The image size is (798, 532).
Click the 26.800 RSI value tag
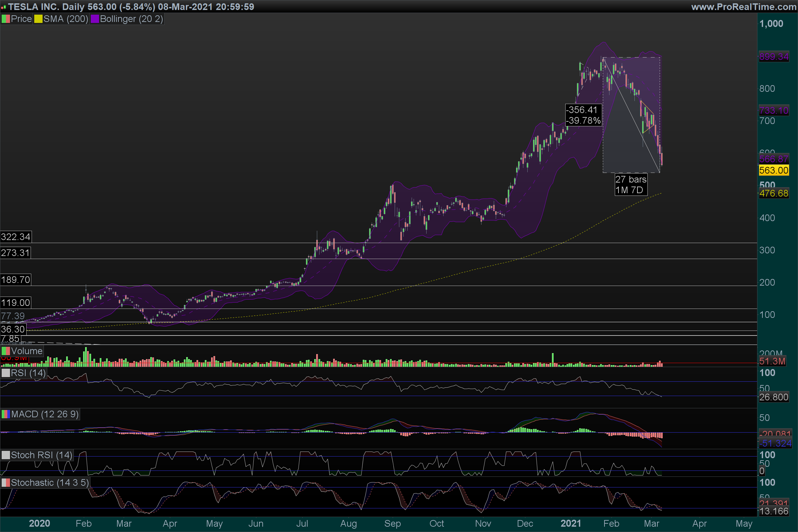774,397
